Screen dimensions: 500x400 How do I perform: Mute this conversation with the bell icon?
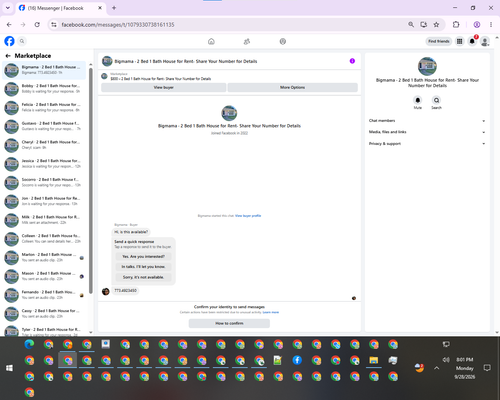[418, 100]
